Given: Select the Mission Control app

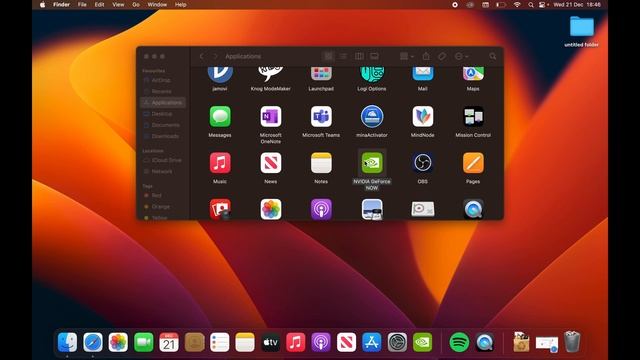Looking at the screenshot, I should [x=473, y=117].
